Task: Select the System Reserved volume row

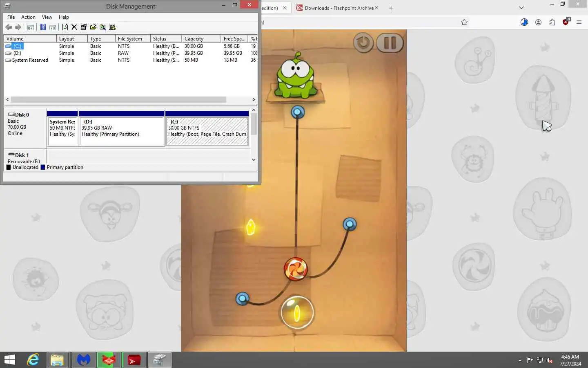Action: click(131, 60)
